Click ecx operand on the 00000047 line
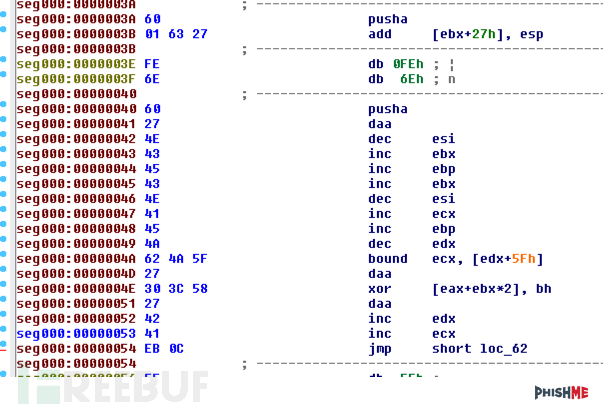The width and height of the screenshot is (603, 411). pos(444,214)
